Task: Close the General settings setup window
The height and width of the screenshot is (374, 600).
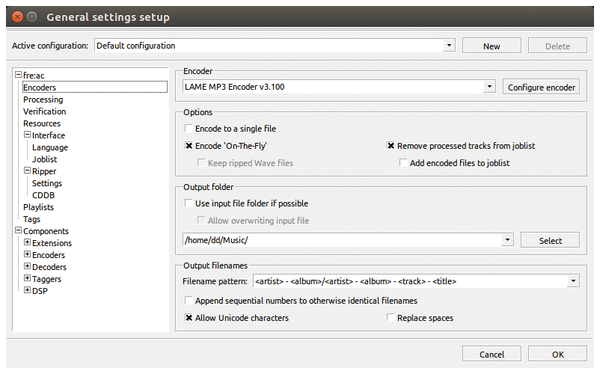Action: tap(17, 16)
